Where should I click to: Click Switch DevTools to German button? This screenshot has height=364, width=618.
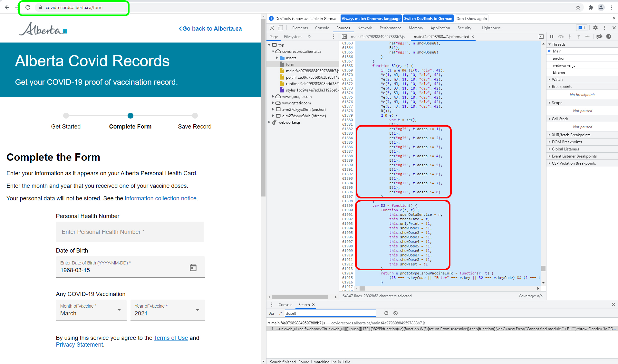click(428, 19)
